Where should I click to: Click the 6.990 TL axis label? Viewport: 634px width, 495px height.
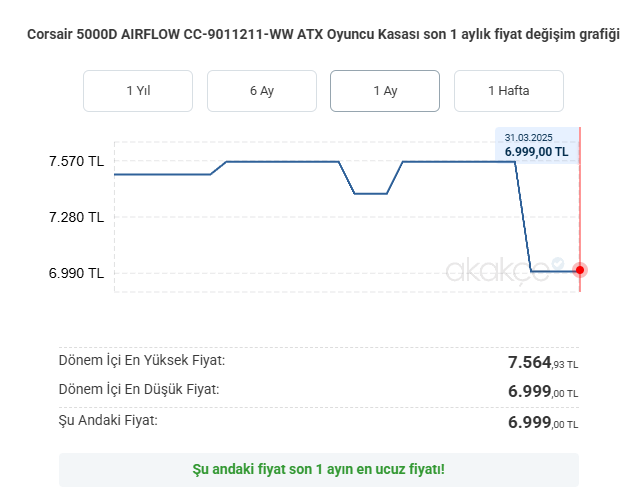click(76, 273)
